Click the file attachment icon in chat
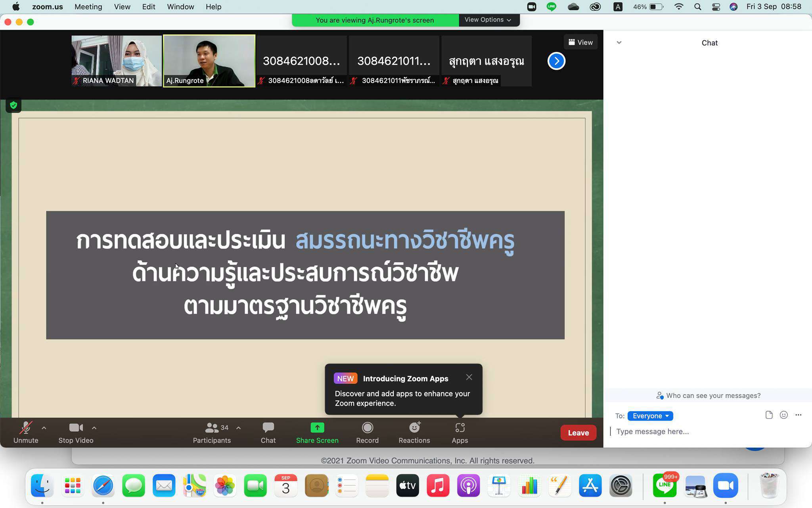Image resolution: width=812 pixels, height=508 pixels. (x=769, y=415)
